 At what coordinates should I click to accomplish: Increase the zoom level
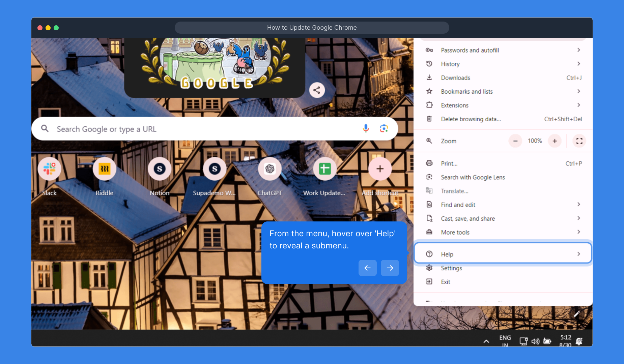(555, 141)
